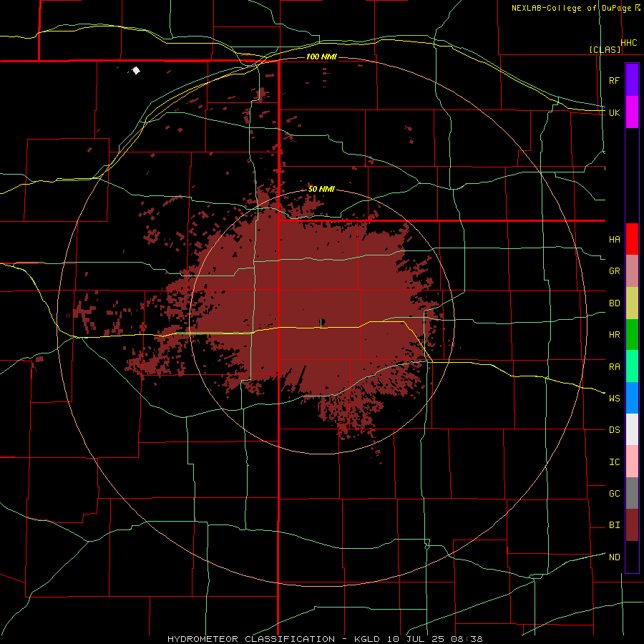Click the IC legend label
Image resolution: width=644 pixels, height=644 pixels.
614,462
